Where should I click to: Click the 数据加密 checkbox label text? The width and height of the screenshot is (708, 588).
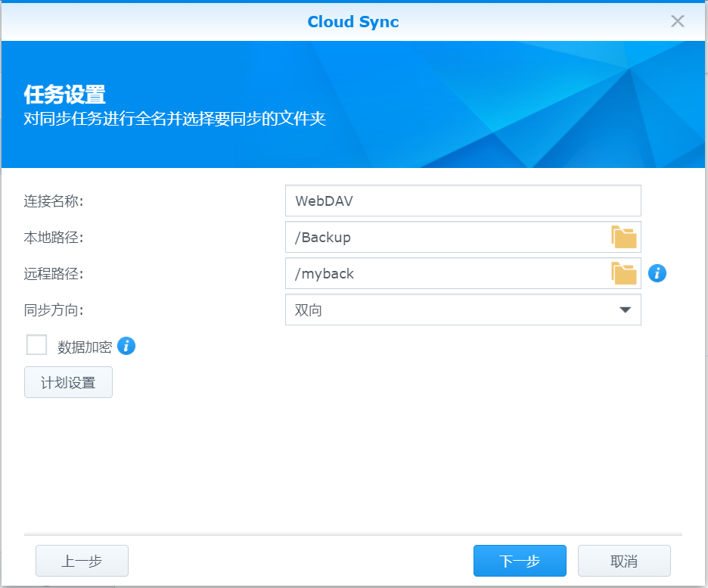pyautogui.click(x=85, y=347)
